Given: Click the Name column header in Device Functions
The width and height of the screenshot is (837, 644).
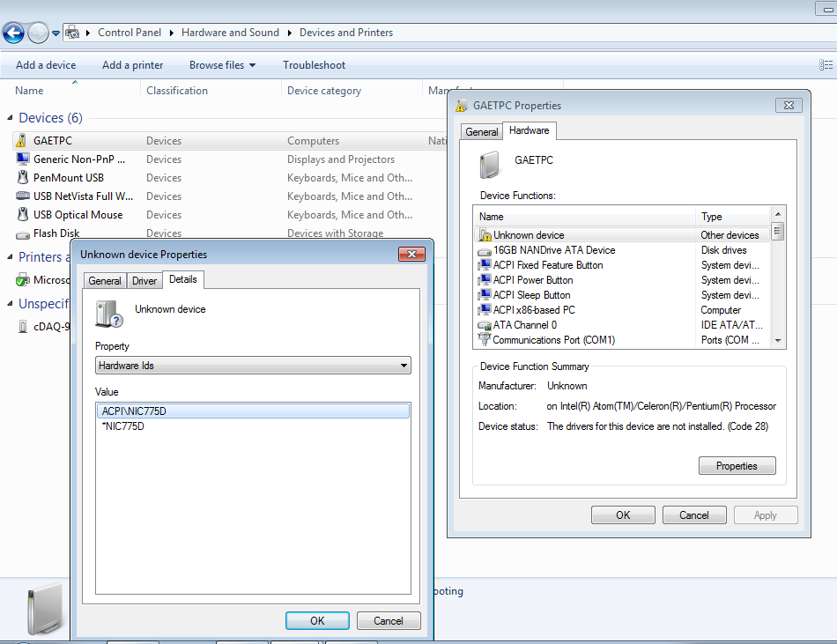Looking at the screenshot, I should click(x=584, y=217).
